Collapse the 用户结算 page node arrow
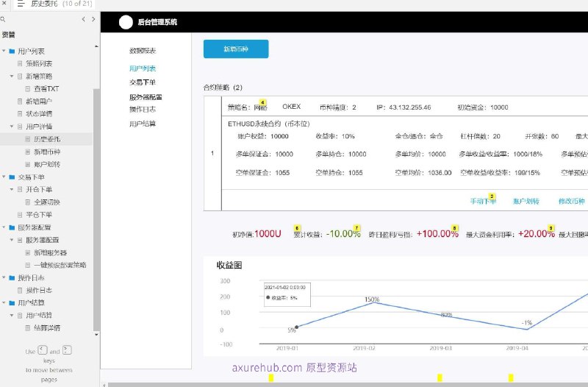The height and width of the screenshot is (387, 588). [12, 316]
